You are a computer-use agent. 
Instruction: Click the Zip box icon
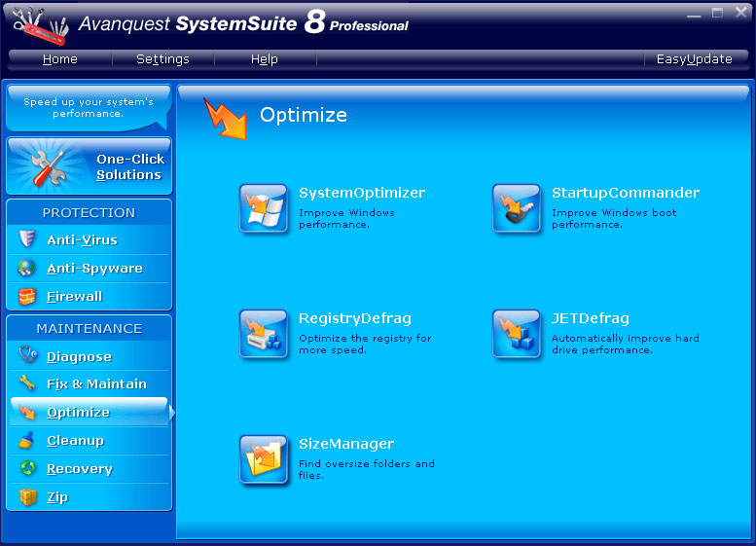(28, 496)
